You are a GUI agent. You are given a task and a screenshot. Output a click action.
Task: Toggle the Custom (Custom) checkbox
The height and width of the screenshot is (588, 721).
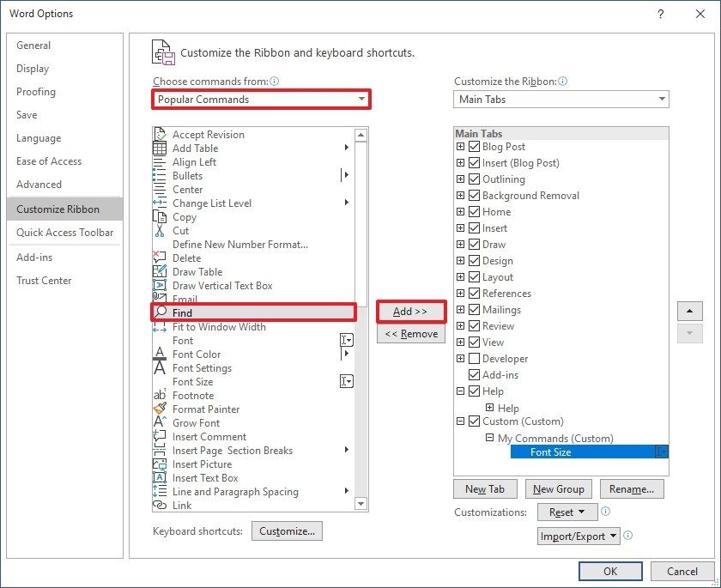[x=474, y=421]
